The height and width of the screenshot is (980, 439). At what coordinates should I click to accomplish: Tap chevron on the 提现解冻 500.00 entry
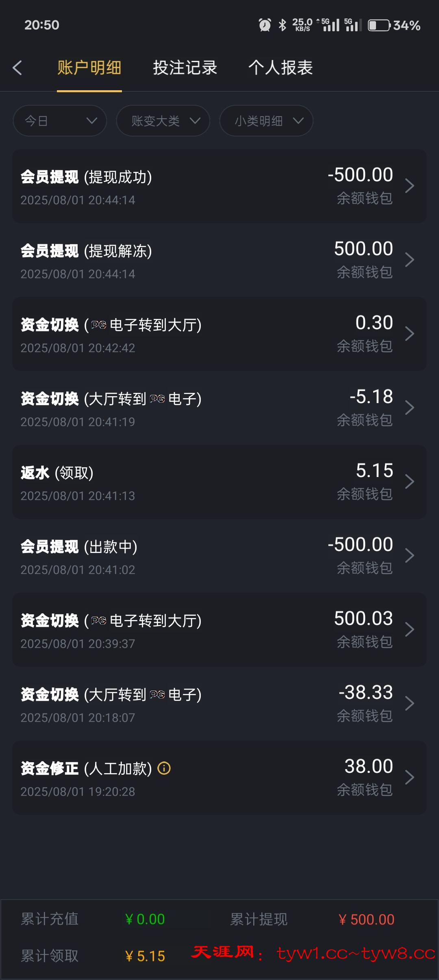pos(409,260)
